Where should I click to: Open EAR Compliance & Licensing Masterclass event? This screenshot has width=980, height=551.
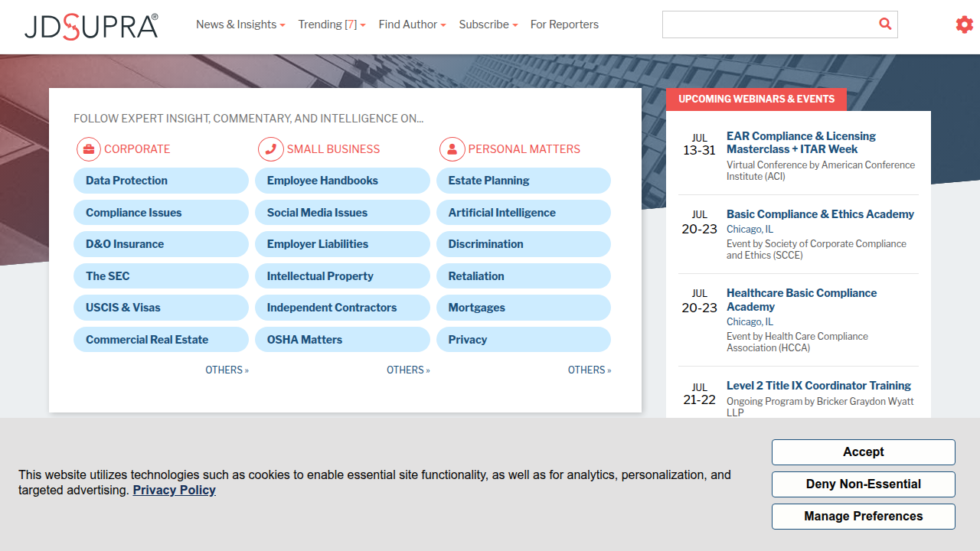click(x=801, y=142)
